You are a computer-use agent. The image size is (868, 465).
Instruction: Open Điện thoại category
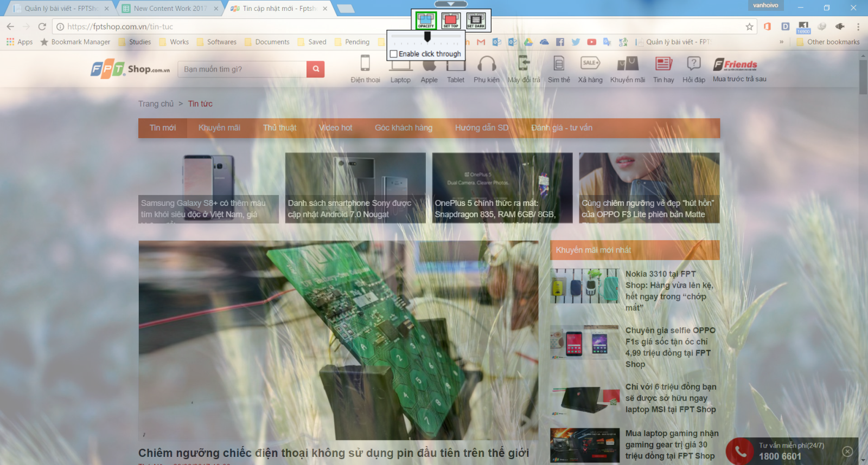click(365, 69)
